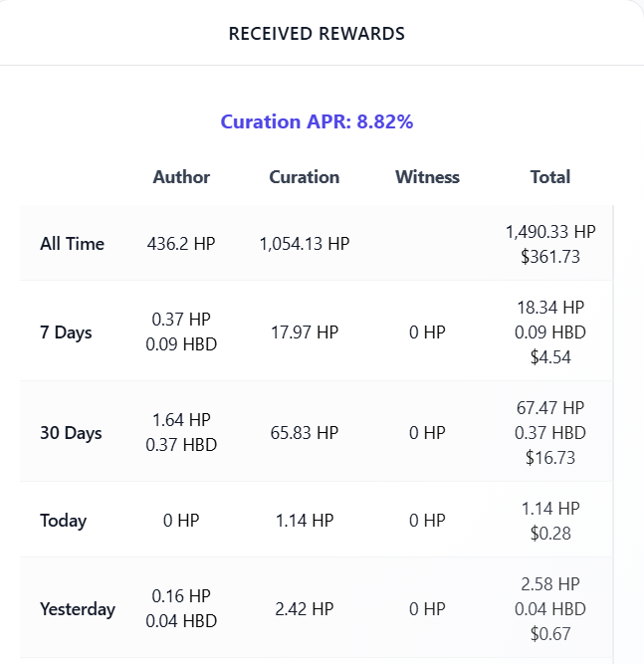
Task: Click the $16.73 thirty-day total
Action: tap(549, 458)
